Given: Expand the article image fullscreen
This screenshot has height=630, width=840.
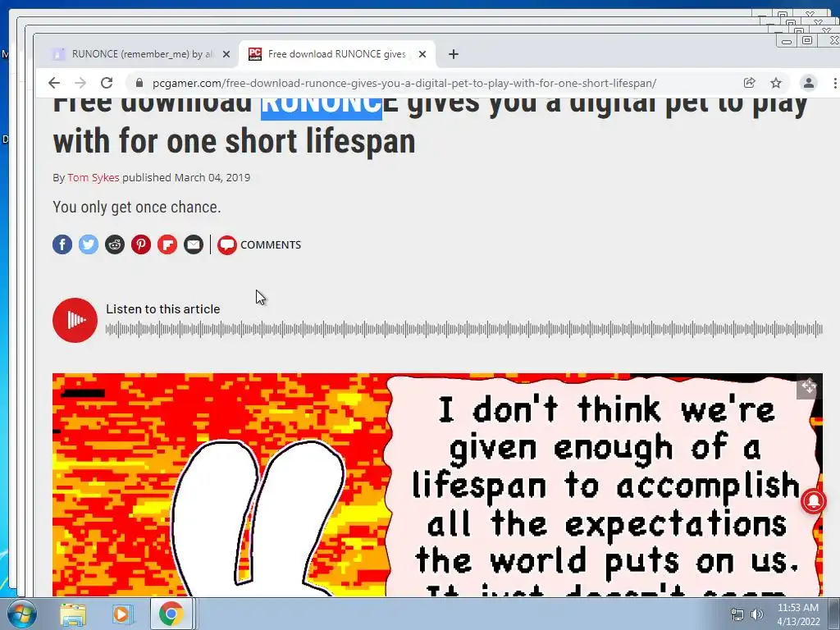Looking at the screenshot, I should point(808,386).
